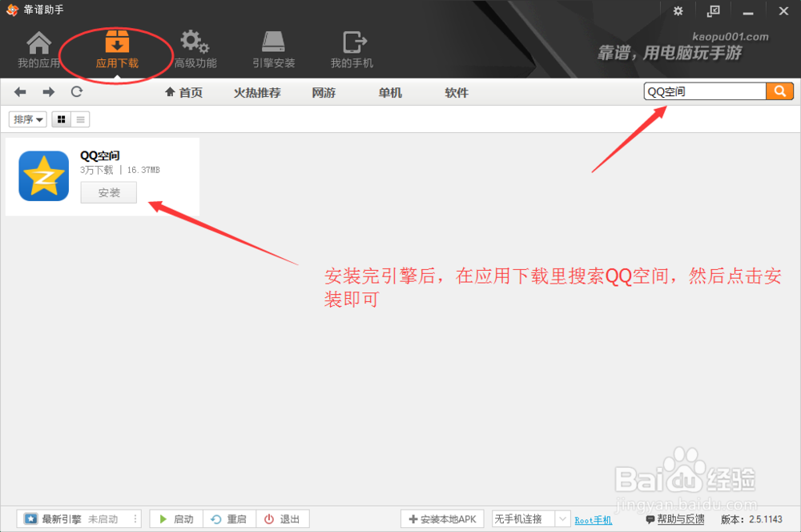This screenshot has width=801, height=532.
Task: Click the 版本: 2.5.1143 version text
Action: 751,519
